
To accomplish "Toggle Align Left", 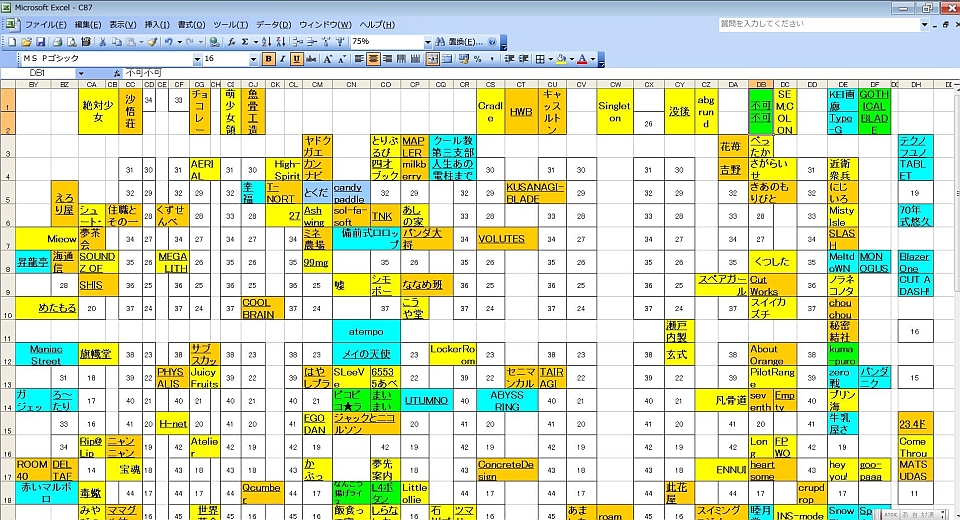I will click(359, 59).
